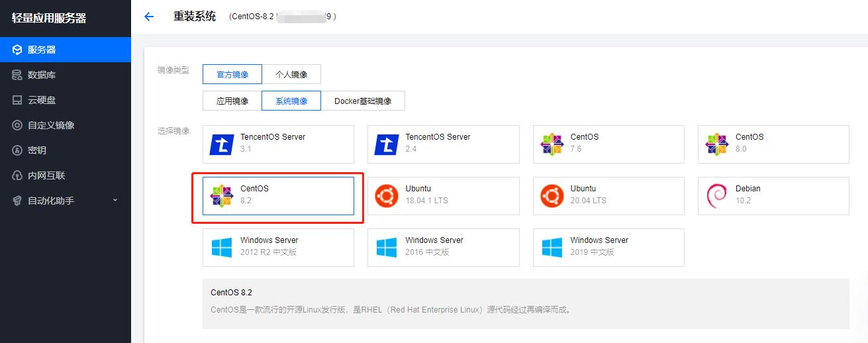Click the 轻量应用服务器 title in sidebar
This screenshot has width=868, height=343.
(49, 18)
